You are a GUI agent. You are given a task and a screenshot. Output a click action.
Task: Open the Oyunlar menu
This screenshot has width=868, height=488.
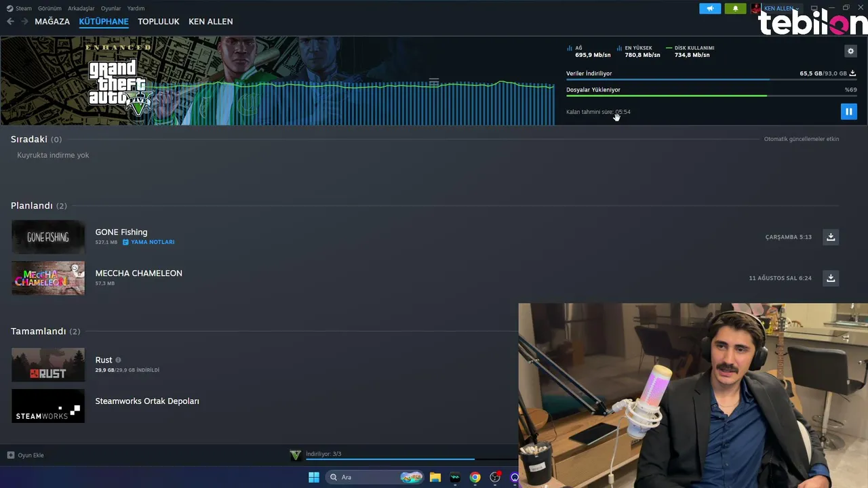(x=111, y=8)
